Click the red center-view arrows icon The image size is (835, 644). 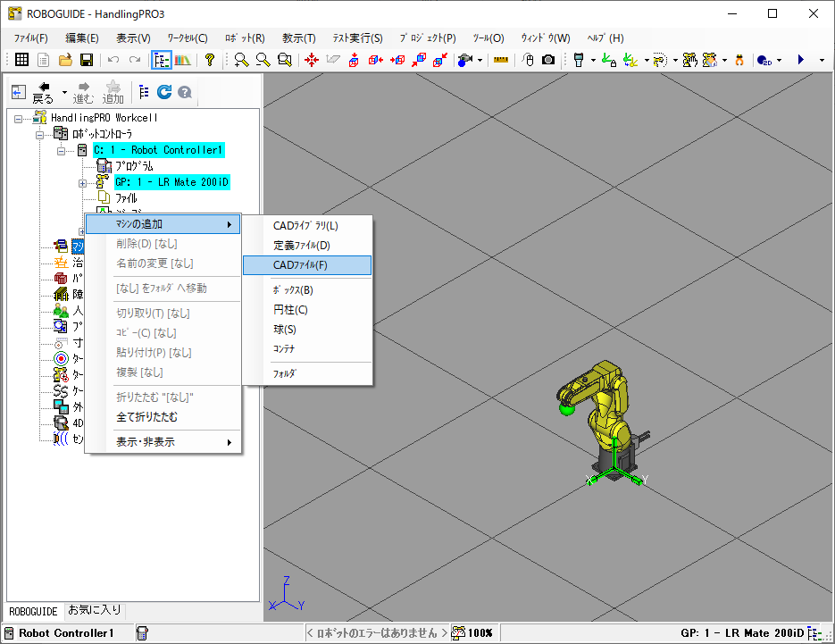(311, 60)
